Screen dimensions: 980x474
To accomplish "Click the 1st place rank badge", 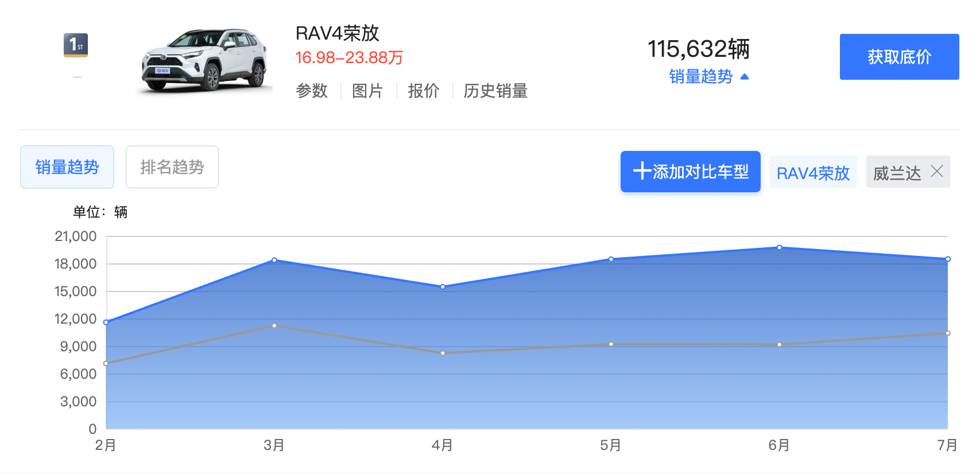I will (x=76, y=45).
